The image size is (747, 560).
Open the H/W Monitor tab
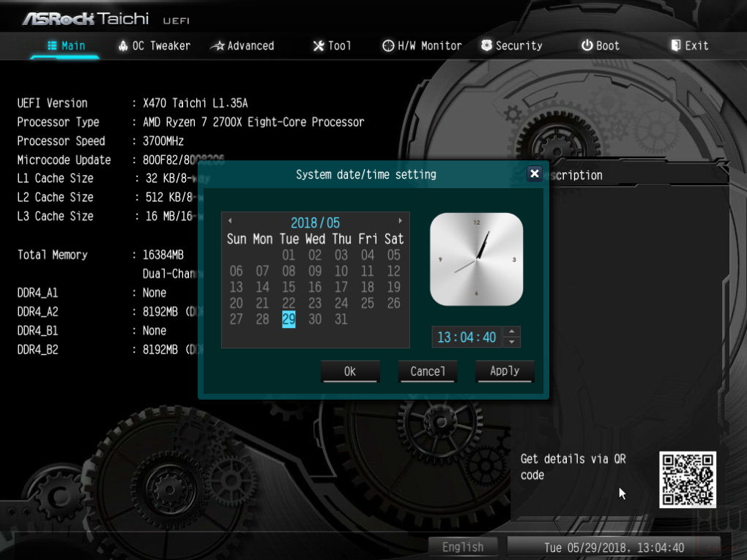point(422,45)
